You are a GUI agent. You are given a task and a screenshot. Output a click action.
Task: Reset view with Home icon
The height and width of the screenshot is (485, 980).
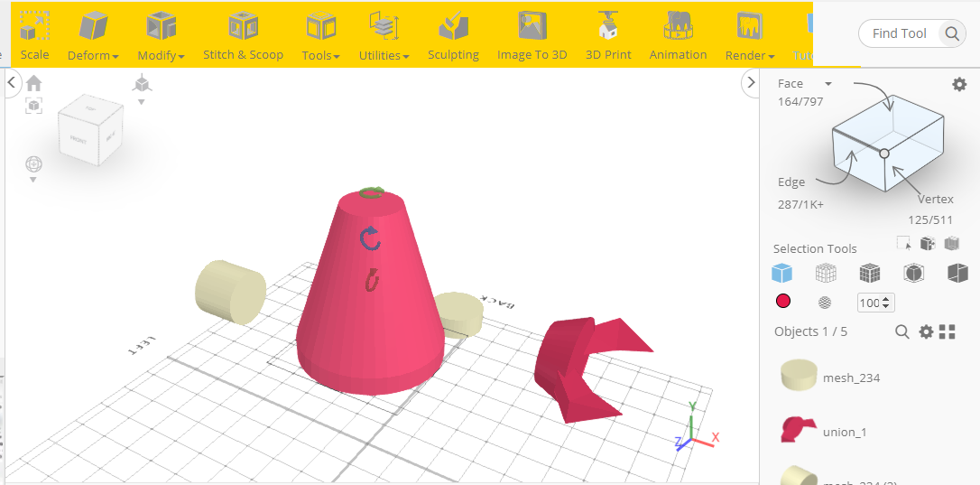(x=33, y=83)
